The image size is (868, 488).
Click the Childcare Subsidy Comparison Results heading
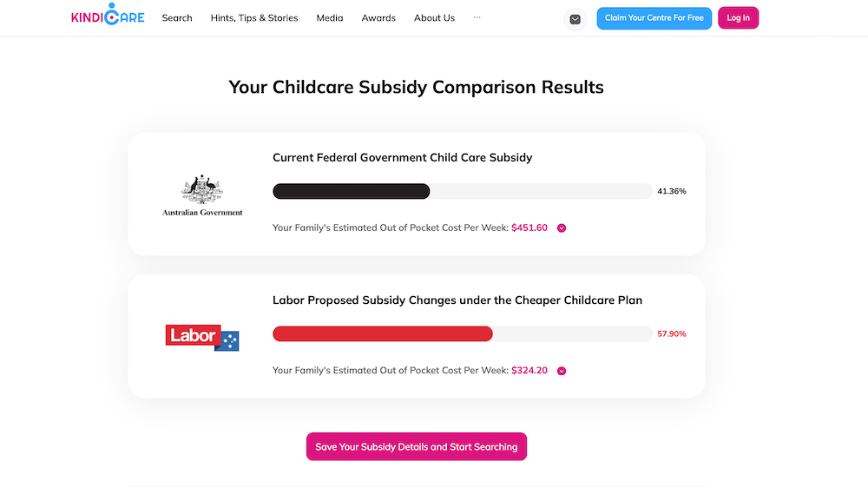pyautogui.click(x=417, y=87)
